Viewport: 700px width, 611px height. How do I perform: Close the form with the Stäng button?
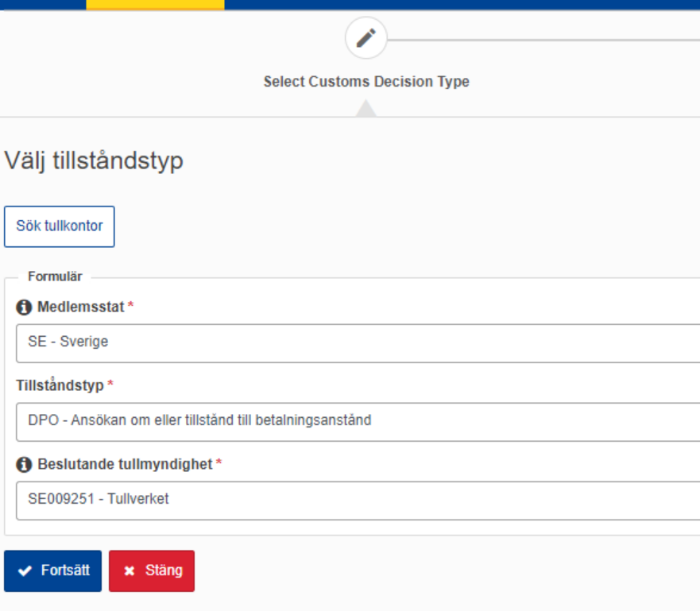(152, 570)
